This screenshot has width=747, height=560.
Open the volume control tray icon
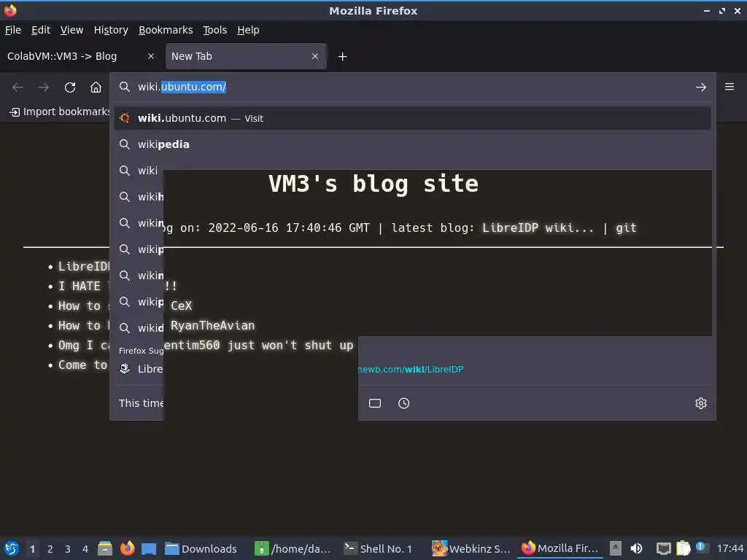636,548
